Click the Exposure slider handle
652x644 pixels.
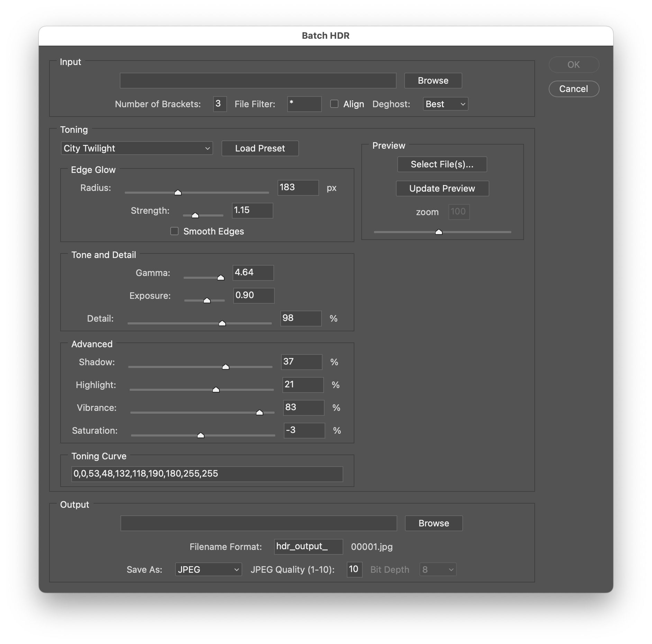207,301
